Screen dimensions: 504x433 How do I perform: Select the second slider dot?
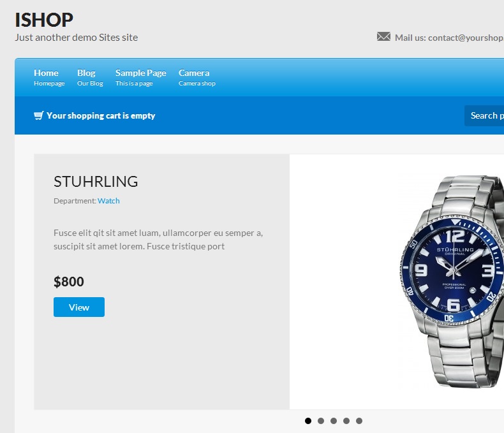(x=321, y=421)
